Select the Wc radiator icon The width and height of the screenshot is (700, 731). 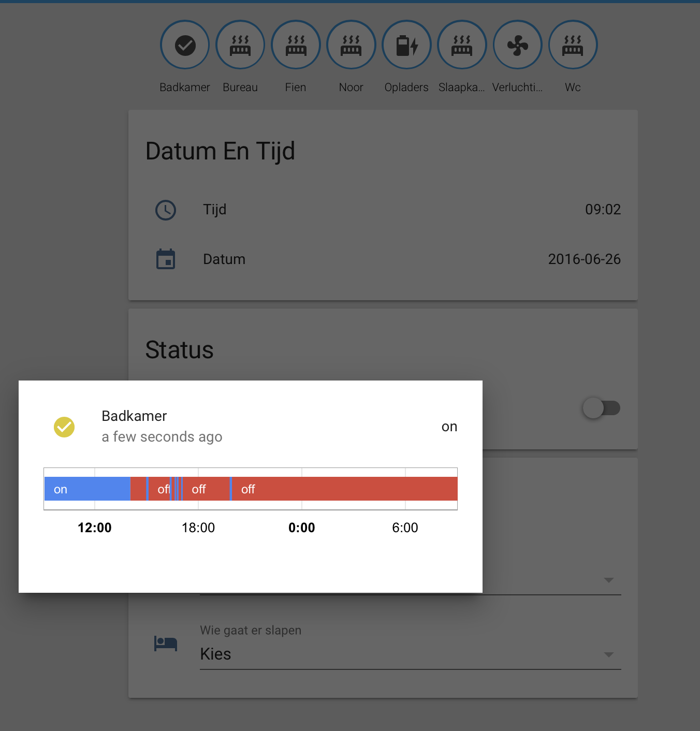point(573,45)
